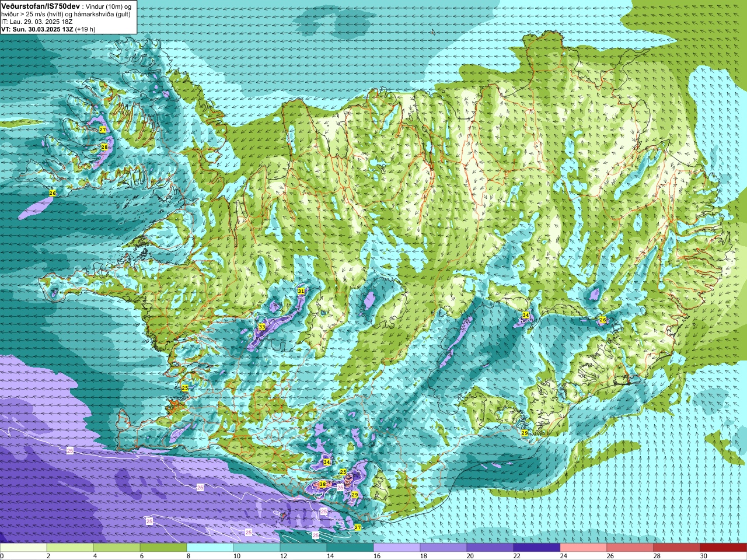Select the legend scale number 12
Screen dimensions: 747x560
tap(284, 556)
